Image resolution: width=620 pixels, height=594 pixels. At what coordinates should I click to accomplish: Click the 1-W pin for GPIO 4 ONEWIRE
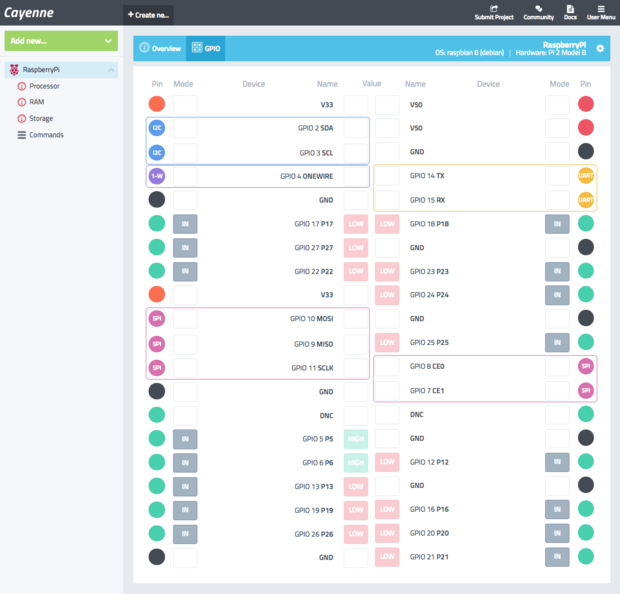coord(157,176)
